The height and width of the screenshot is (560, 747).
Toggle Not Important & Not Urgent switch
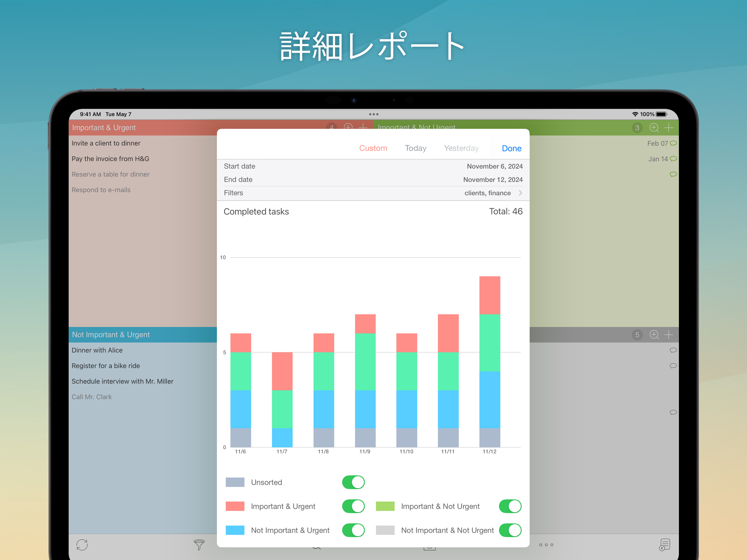[510, 530]
